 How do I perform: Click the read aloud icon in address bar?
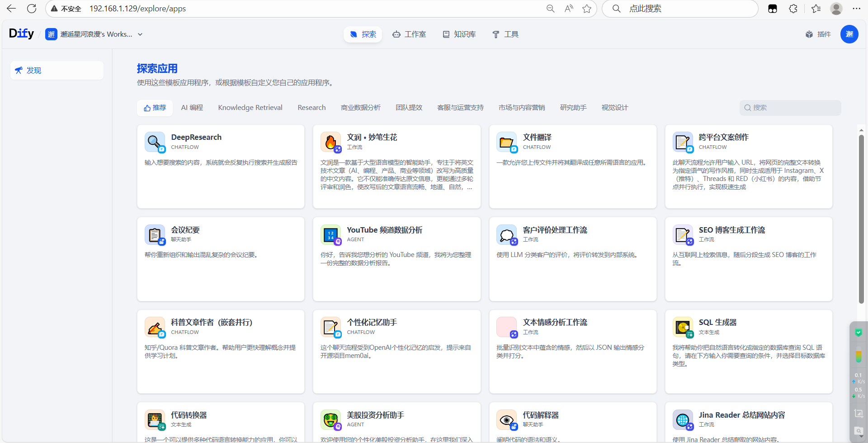pos(569,9)
